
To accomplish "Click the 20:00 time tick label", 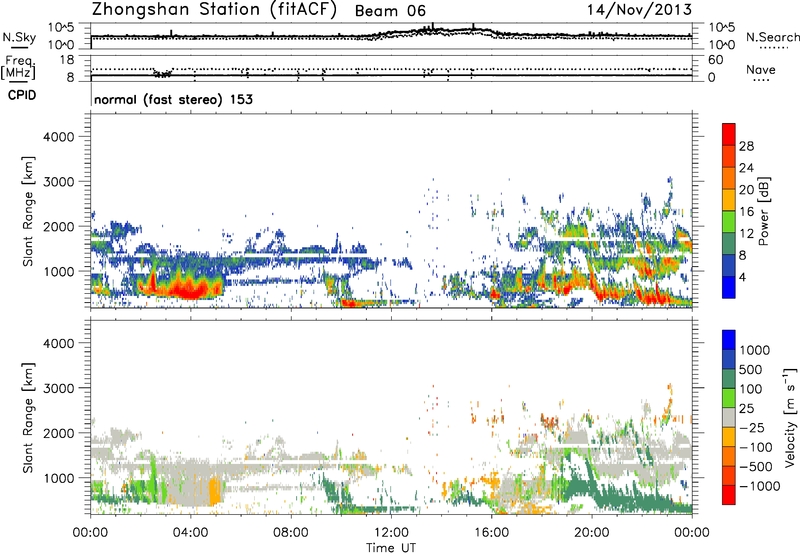I will tap(592, 533).
